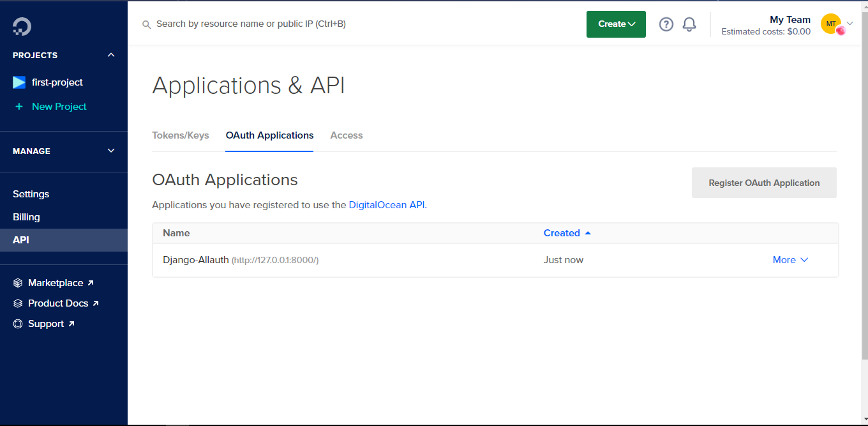This screenshot has width=868, height=426.
Task: Open the DigitalOcean API link
Action: [x=387, y=205]
